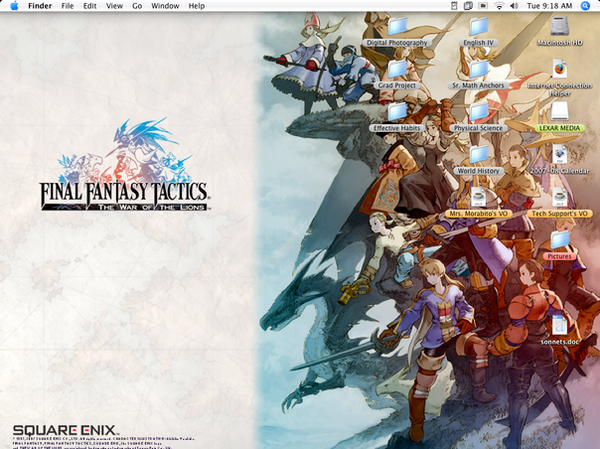Open the File menu
Image resolution: width=600 pixels, height=449 pixels.
click(x=67, y=6)
